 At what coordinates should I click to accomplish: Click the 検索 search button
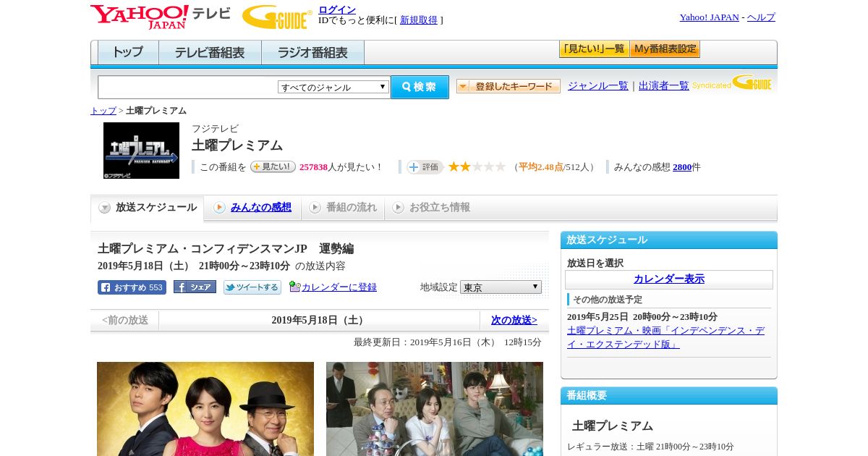pos(420,87)
